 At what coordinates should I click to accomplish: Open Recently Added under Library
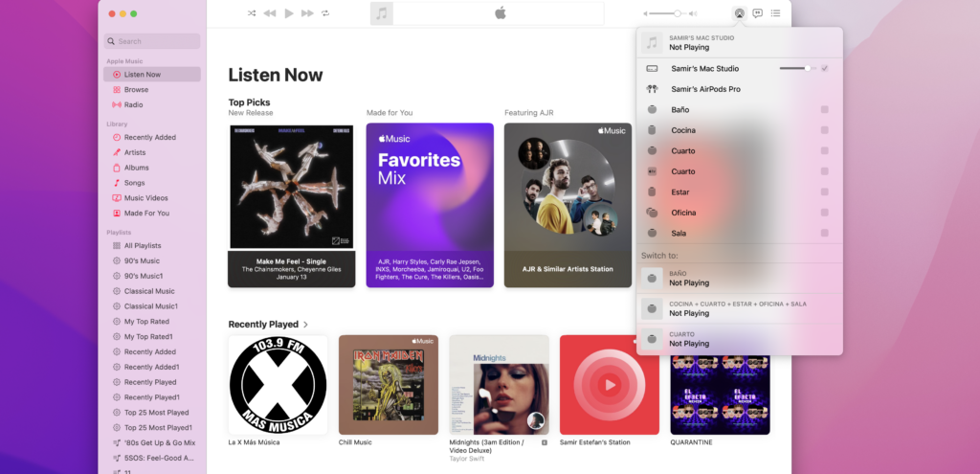(x=152, y=137)
